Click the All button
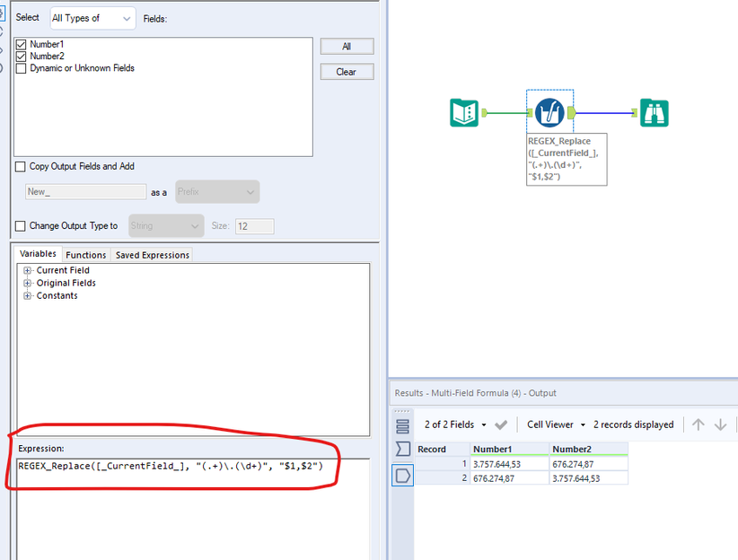This screenshot has height=560, width=738. 347,47
